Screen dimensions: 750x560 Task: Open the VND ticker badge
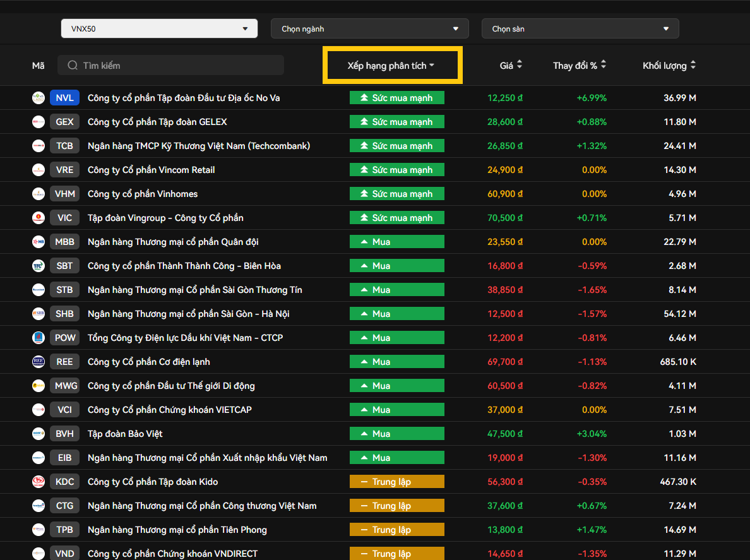[x=64, y=553]
